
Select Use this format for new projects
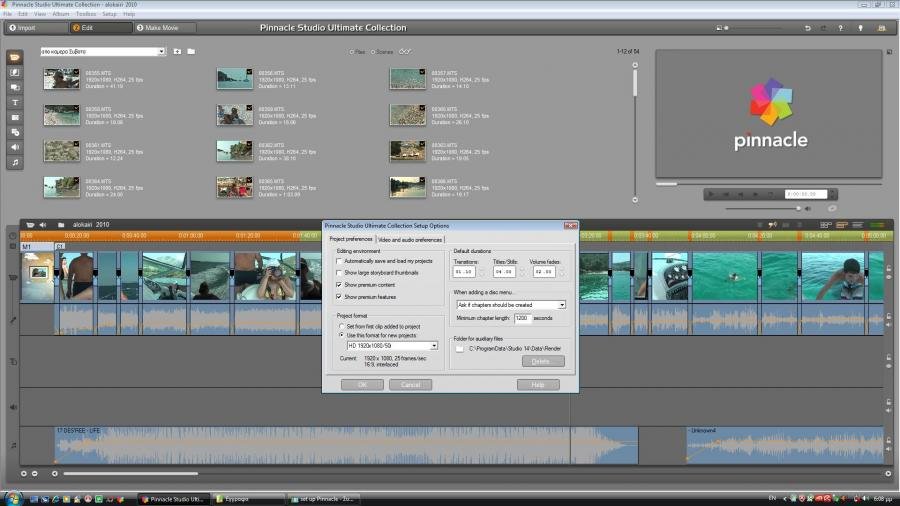click(x=342, y=335)
